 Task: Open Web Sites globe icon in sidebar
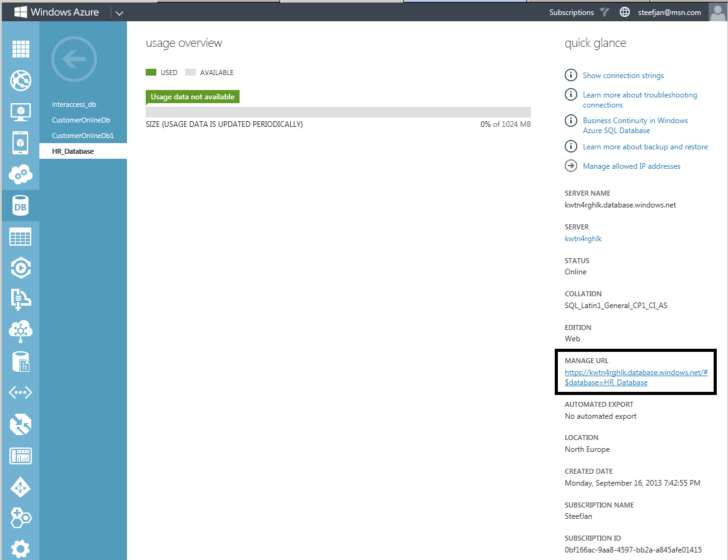point(21,80)
